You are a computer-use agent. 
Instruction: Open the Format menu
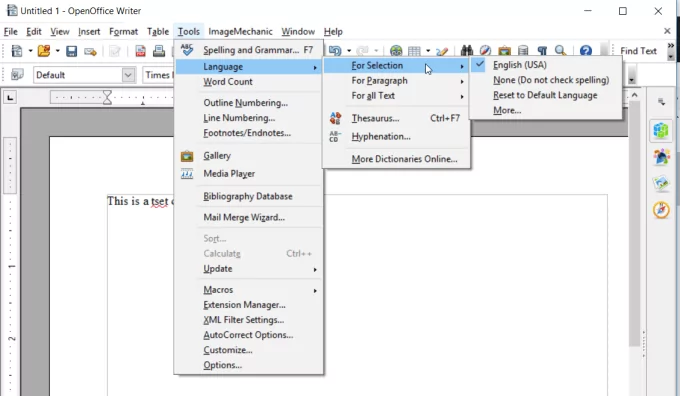pos(123,32)
